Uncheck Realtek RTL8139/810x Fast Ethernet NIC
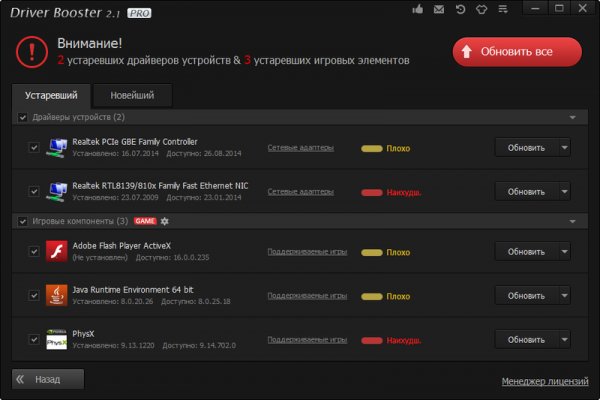The width and height of the screenshot is (600, 400). 34,191
